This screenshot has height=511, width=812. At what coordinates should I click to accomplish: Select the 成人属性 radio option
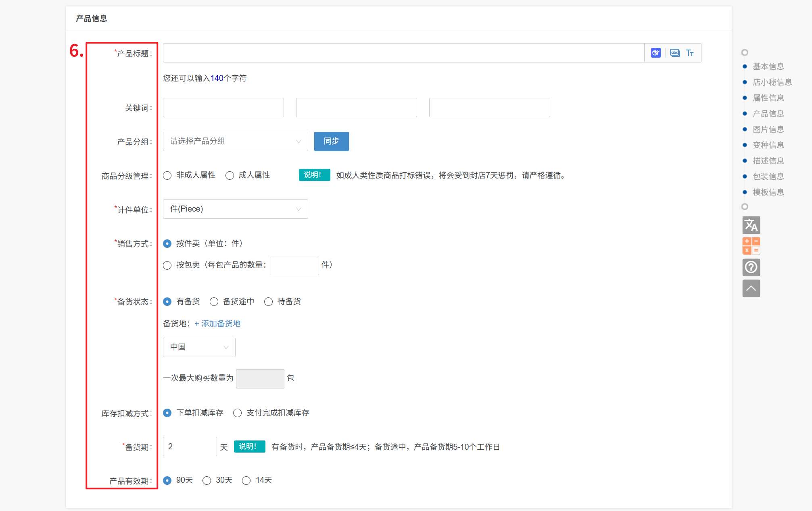(x=230, y=175)
